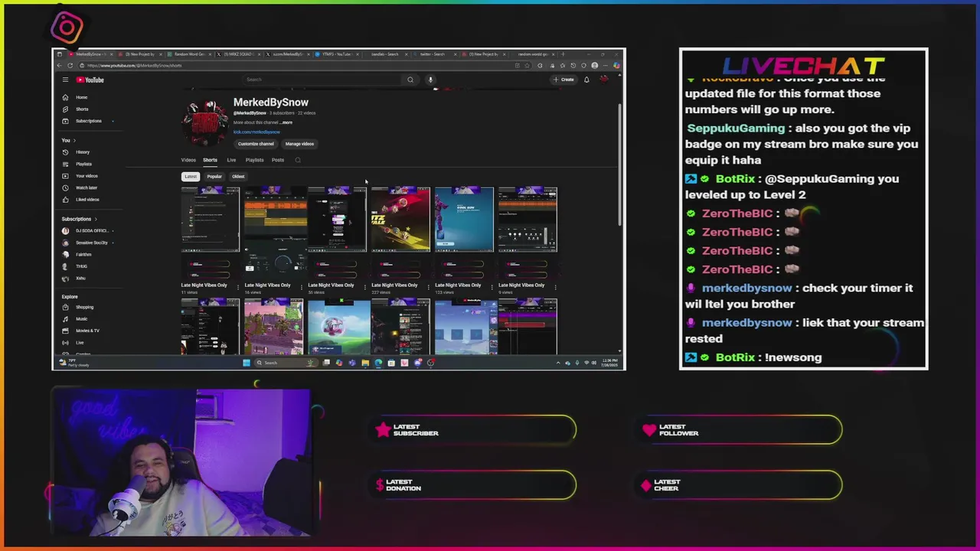Switch to the Posts channel tab
Image resolution: width=980 pixels, height=551 pixels.
[x=278, y=160]
